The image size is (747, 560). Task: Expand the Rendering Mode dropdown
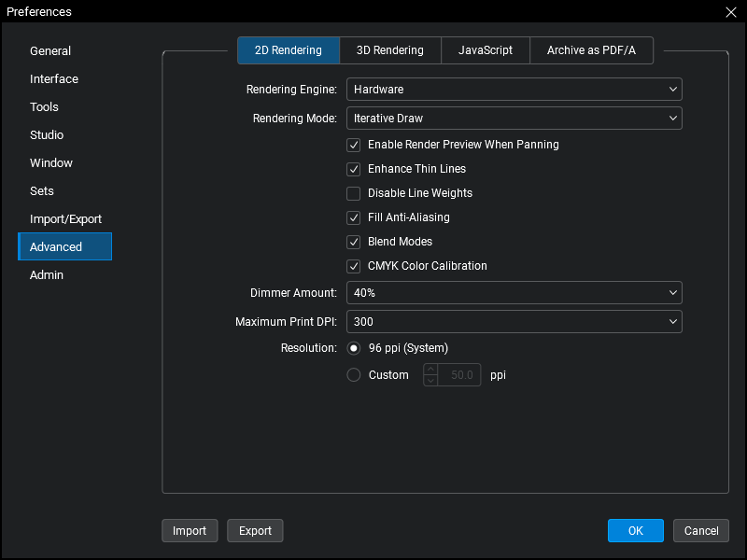(x=514, y=119)
